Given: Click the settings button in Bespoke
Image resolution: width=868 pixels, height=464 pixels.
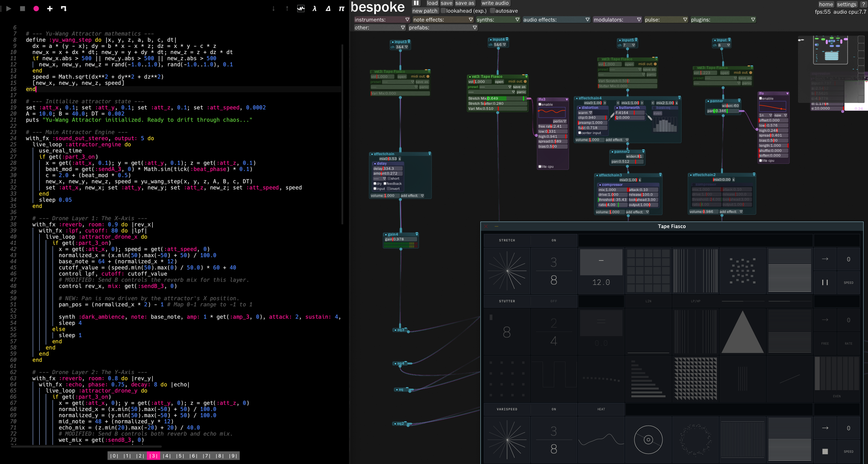Looking at the screenshot, I should (x=847, y=4).
